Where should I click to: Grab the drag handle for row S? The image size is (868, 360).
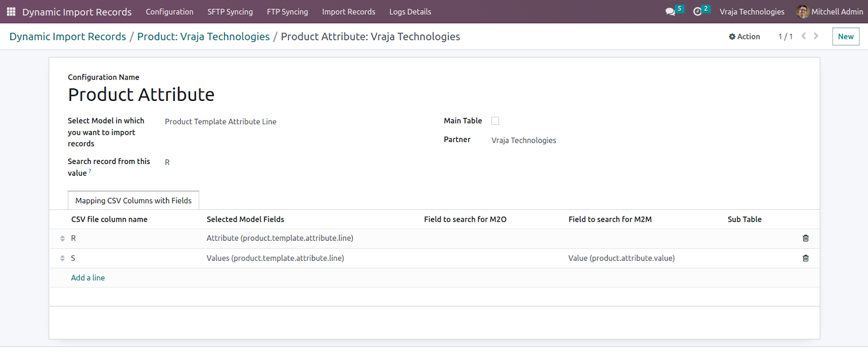[x=62, y=258]
